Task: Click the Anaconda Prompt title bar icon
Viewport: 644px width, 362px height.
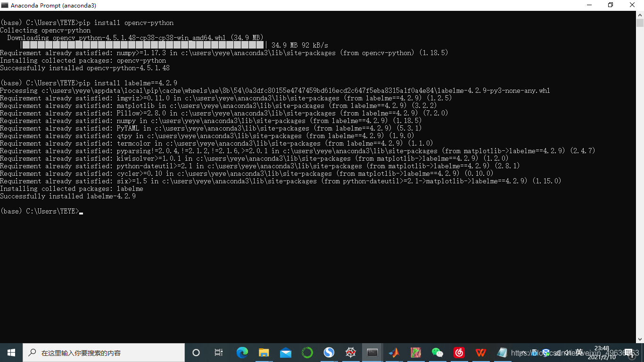Action: [5, 5]
